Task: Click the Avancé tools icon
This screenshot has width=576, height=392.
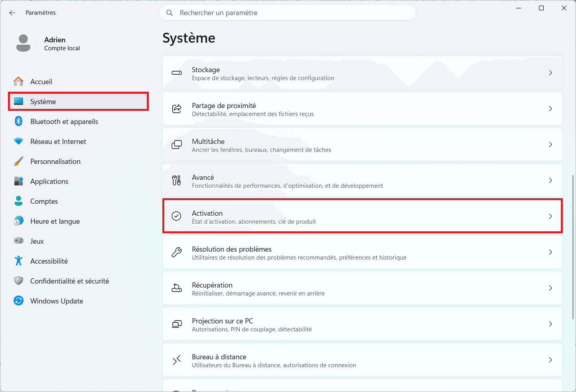Action: (x=176, y=180)
